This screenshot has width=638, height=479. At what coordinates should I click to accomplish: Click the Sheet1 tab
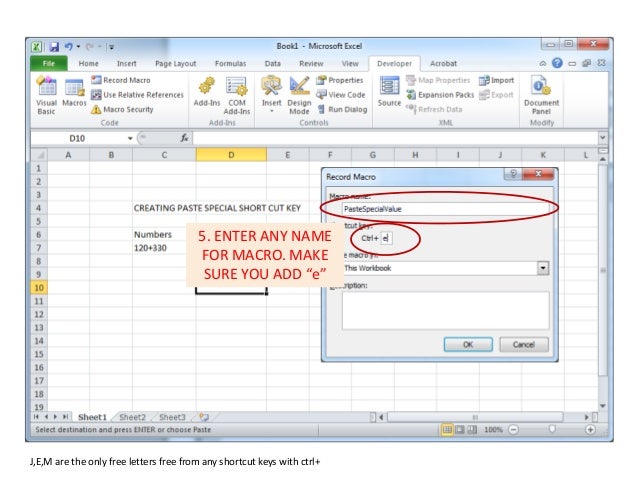(x=92, y=417)
